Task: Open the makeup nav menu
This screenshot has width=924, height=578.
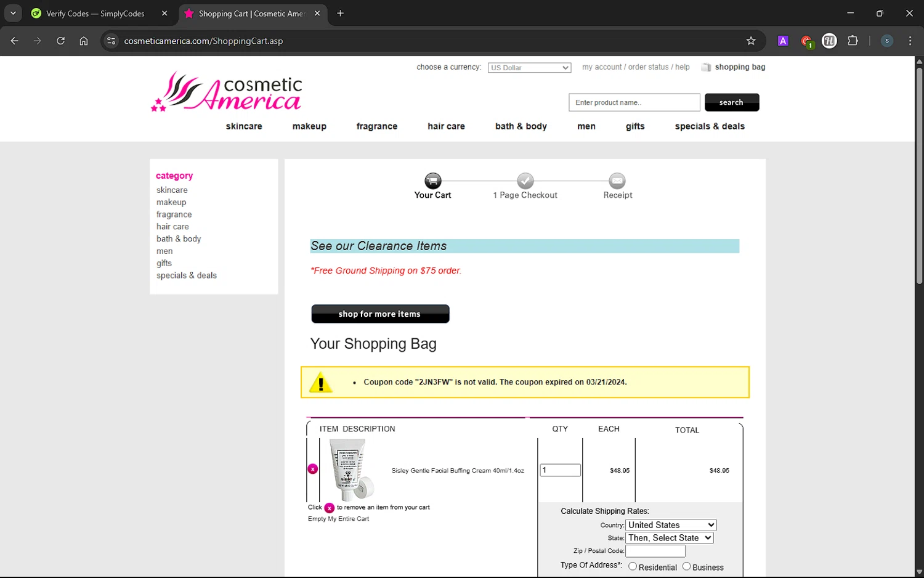Action: click(x=309, y=126)
